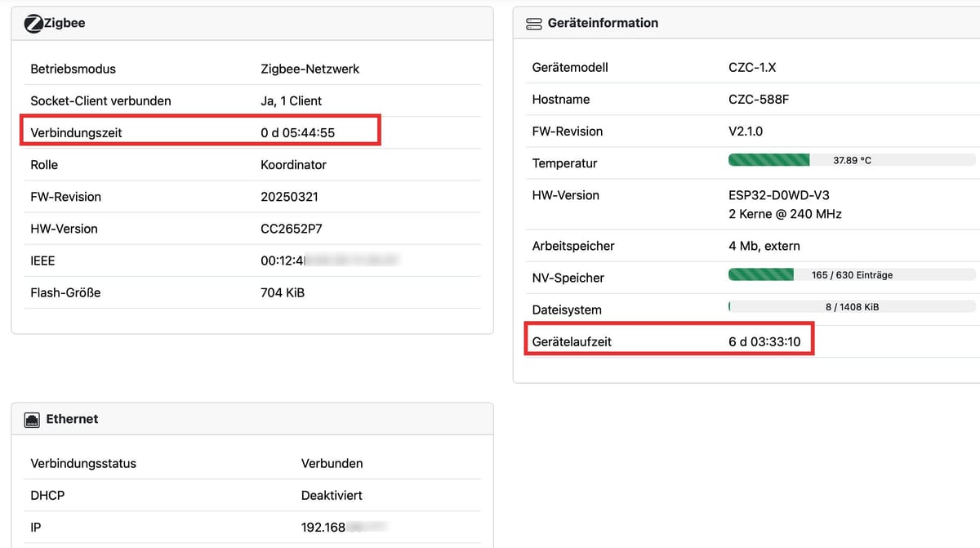980x548 pixels.
Task: Click the Zigbee FW-Revision value 20250321
Action: [x=289, y=197]
